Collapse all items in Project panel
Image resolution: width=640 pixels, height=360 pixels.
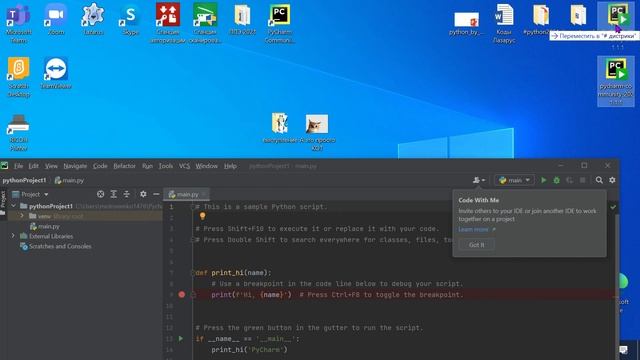pyautogui.click(x=127, y=194)
